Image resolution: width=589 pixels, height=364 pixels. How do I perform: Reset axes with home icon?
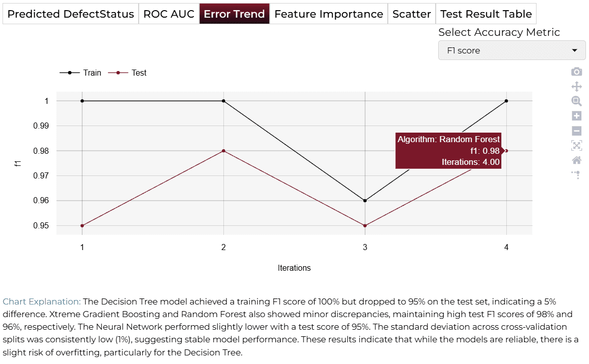pos(576,160)
